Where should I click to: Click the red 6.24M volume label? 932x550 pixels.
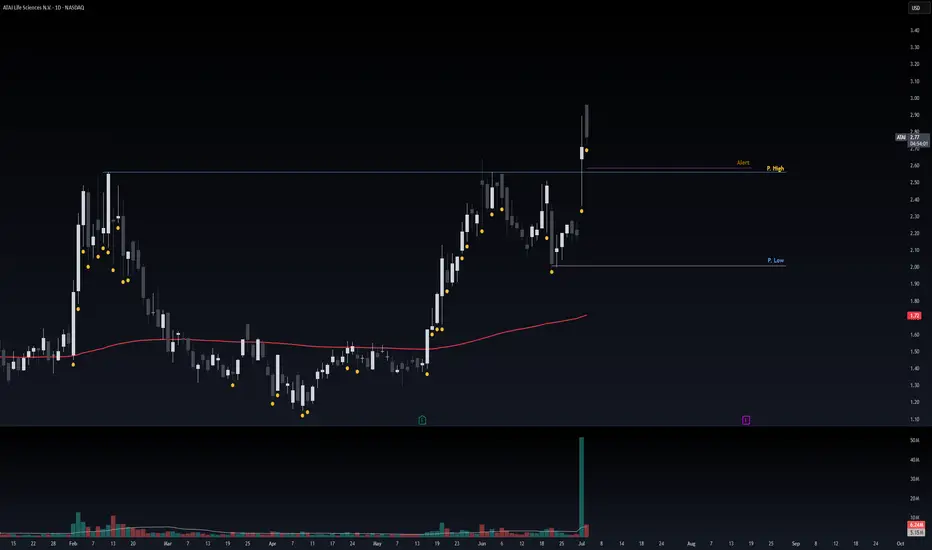(916, 526)
